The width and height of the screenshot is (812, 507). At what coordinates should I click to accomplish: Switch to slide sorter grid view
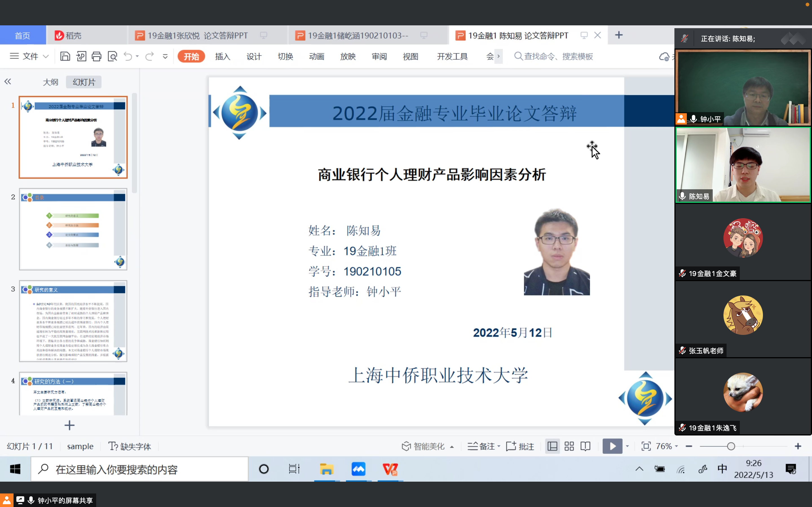tap(569, 446)
